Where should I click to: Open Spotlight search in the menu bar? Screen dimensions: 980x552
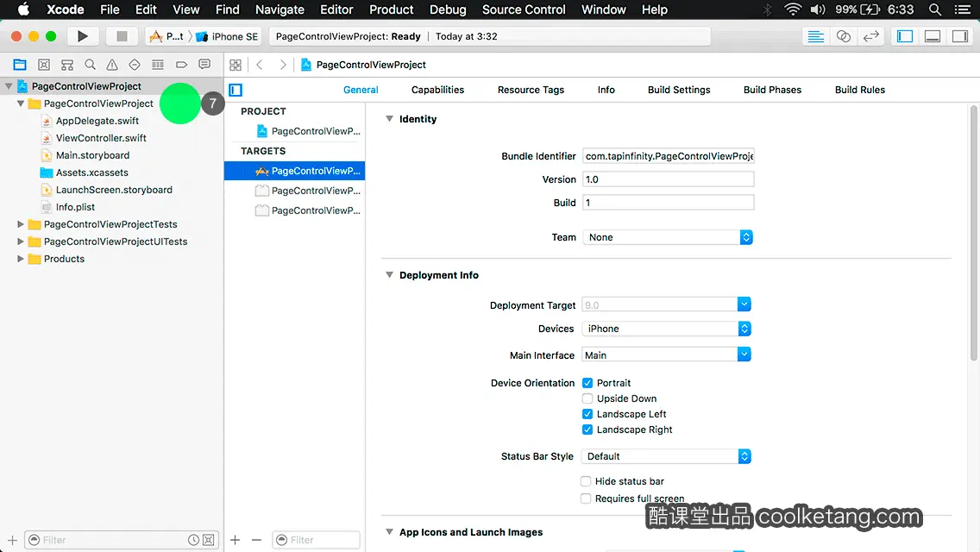coord(935,9)
